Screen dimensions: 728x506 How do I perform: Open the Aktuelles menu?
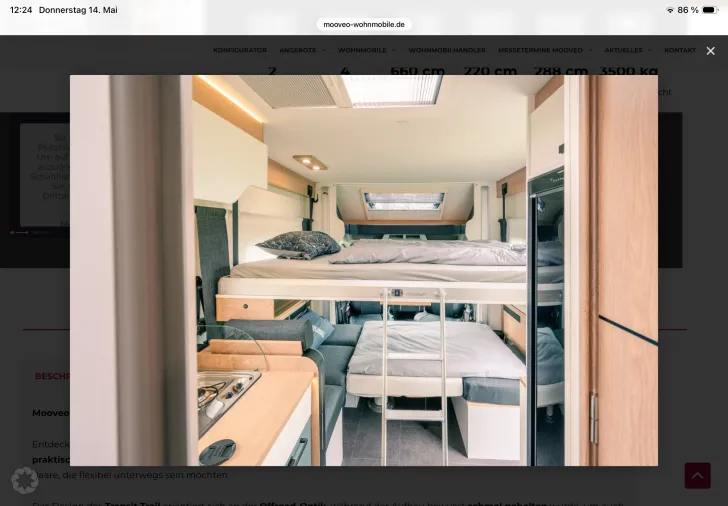pyautogui.click(x=623, y=50)
